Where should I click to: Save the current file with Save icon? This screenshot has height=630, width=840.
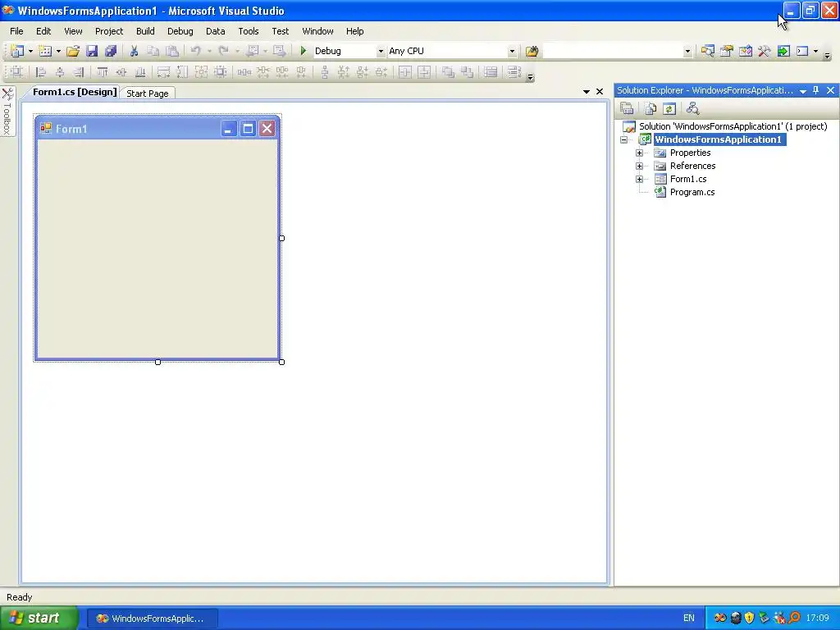(x=92, y=51)
